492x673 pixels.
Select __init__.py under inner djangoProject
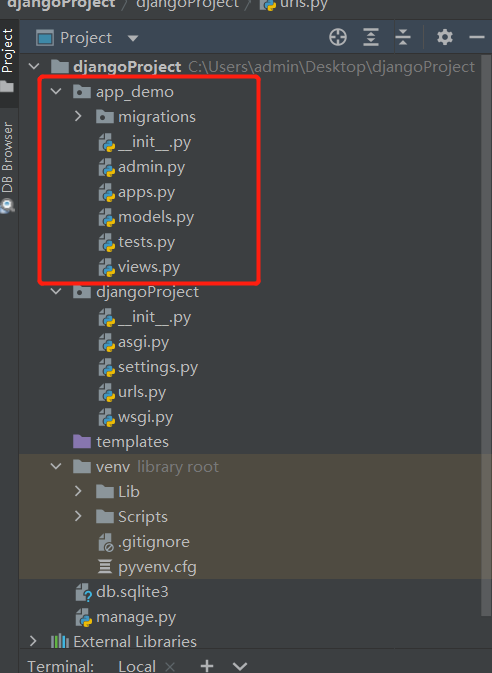point(154,317)
